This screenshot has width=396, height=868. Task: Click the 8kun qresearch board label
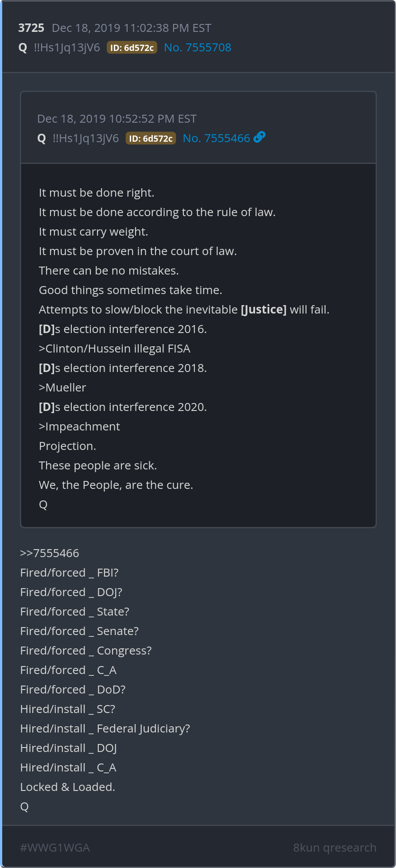pos(334,847)
